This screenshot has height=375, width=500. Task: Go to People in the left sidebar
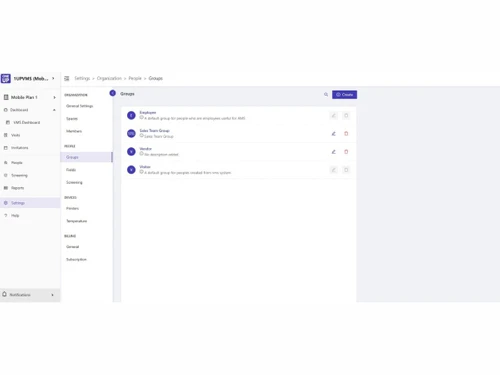pyautogui.click(x=17, y=163)
